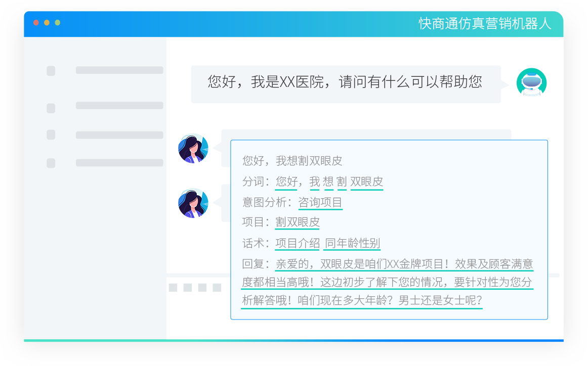The image size is (588, 366).
Task: Expand the 话术 option 项目介绍
Action: point(297,243)
